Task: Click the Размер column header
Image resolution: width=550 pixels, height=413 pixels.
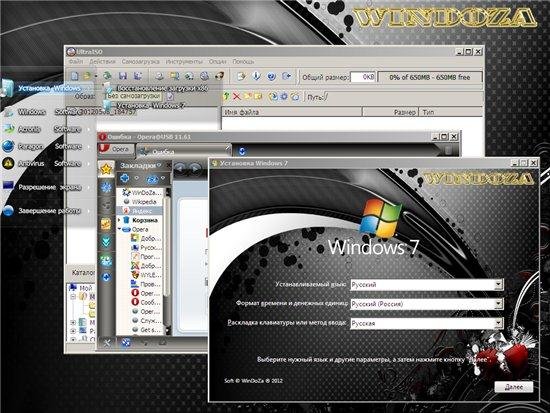Action: (x=390, y=112)
